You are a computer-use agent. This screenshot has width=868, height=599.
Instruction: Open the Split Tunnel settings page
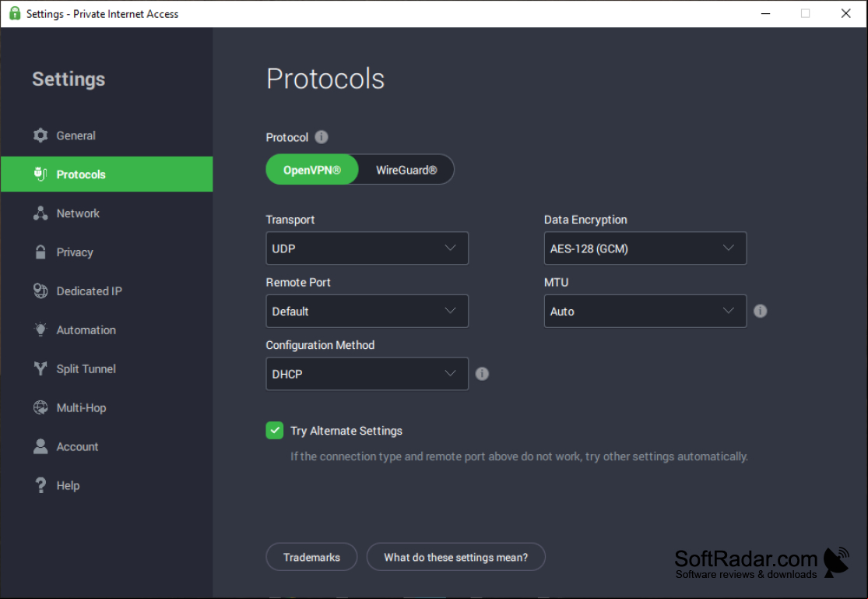pyautogui.click(x=107, y=368)
